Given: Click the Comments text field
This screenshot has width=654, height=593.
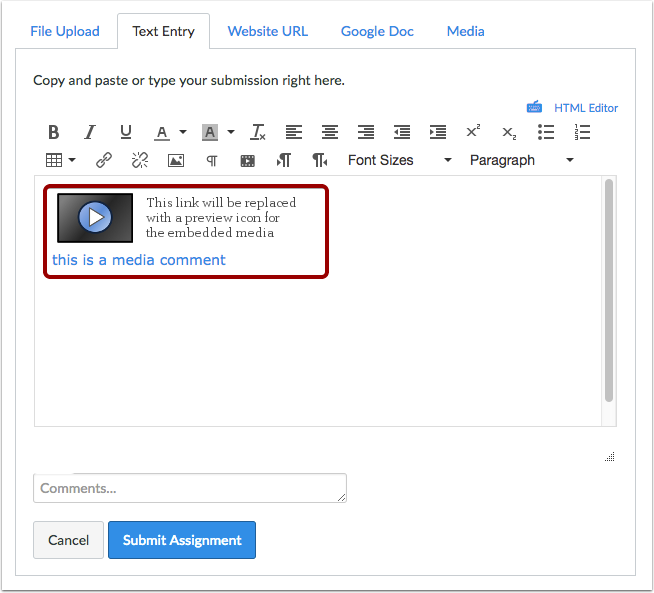Looking at the screenshot, I should (x=190, y=488).
